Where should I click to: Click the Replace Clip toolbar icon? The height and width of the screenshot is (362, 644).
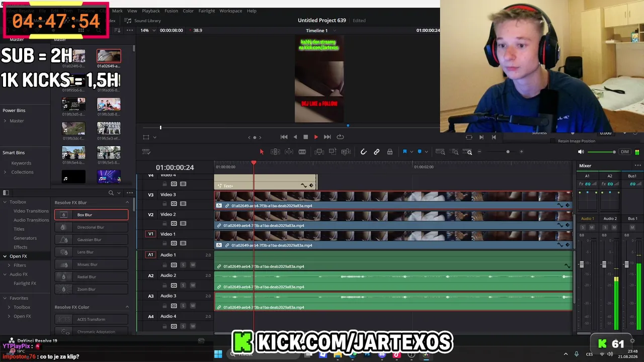pos(346,152)
